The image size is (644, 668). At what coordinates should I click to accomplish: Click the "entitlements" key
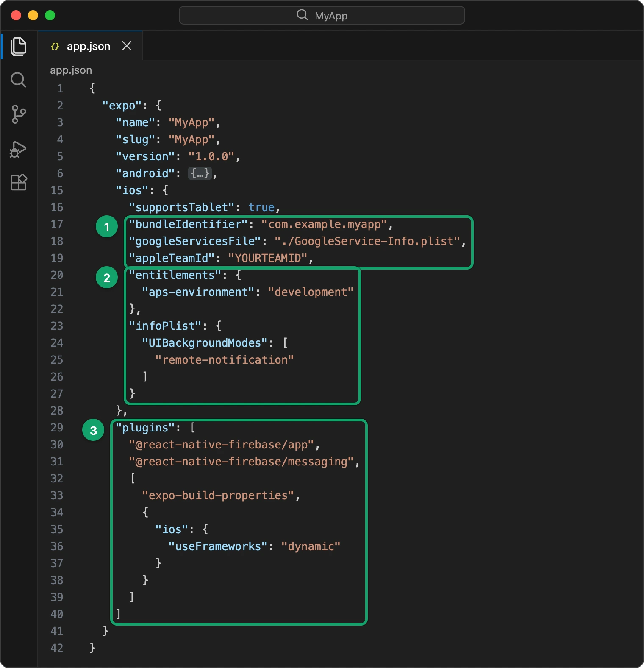175,275
